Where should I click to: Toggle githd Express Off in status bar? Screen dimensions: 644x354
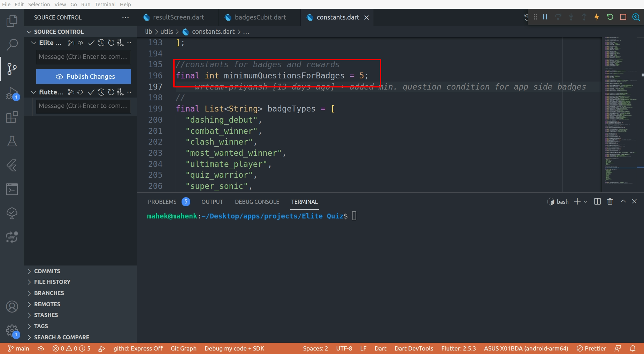tap(138, 348)
